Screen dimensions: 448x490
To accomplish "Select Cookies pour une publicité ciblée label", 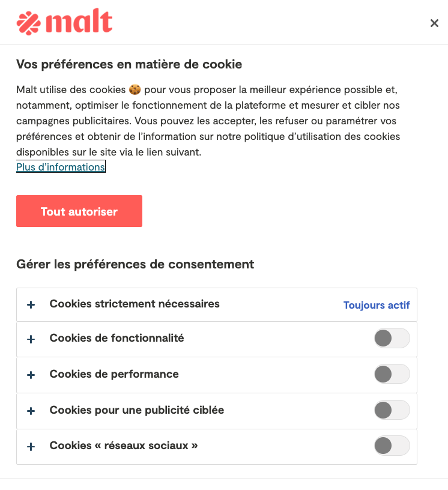I will tap(136, 410).
